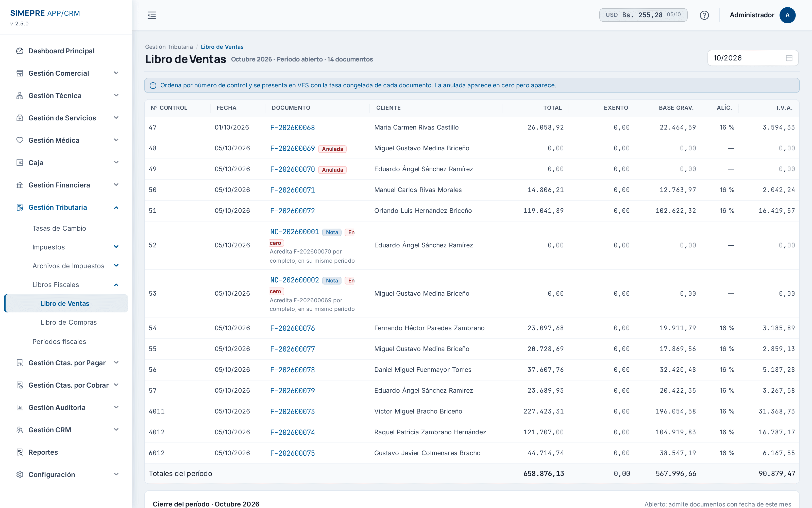The image size is (812, 508).
Task: Click the Caja wallet icon
Action: tap(20, 163)
